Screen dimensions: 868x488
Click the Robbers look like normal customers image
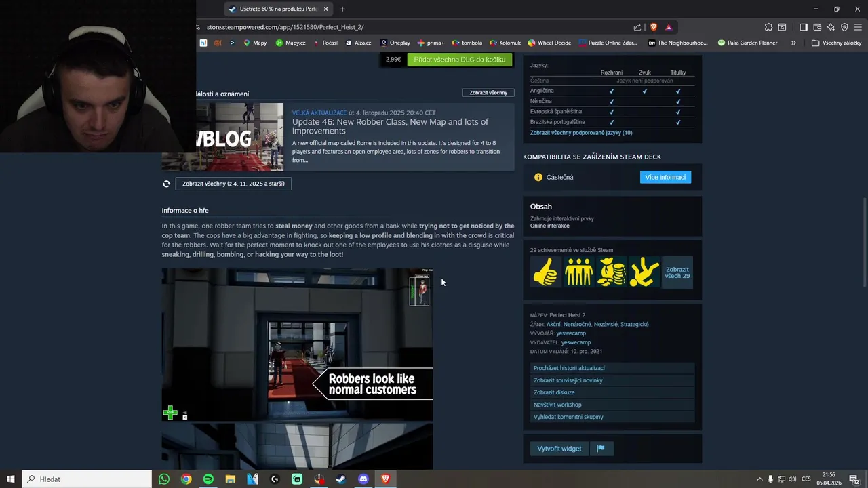pos(297,344)
